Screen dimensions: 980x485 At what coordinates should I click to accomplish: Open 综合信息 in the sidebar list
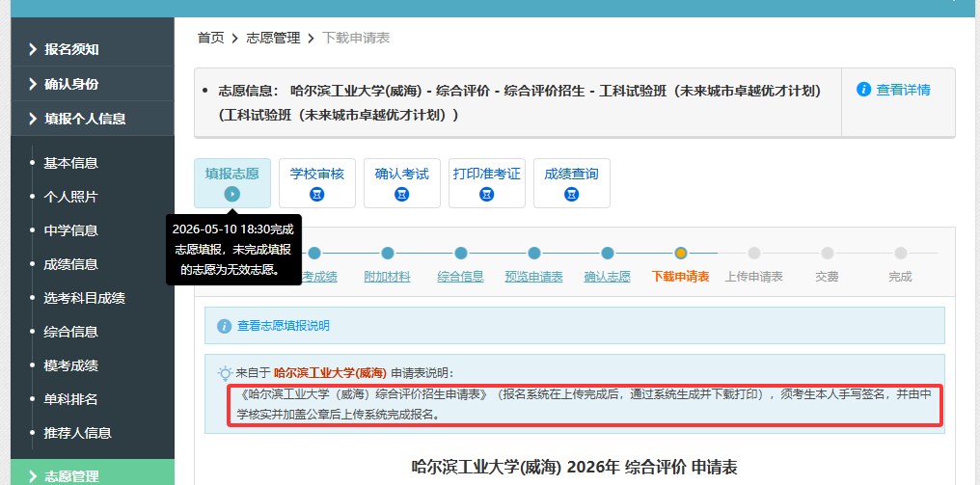coord(70,332)
